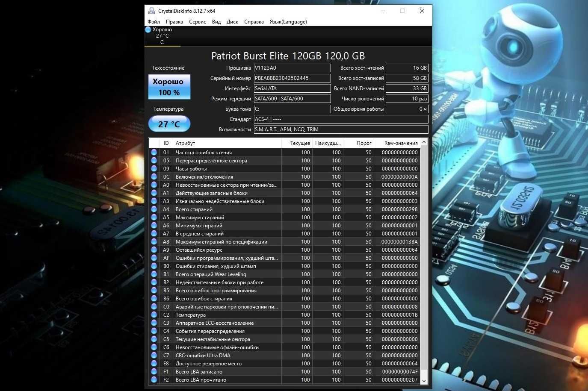Viewport: 588px width, 391px height.
Task: Click the Возможности field S.M.A.R.T., APM, NCQ, TRIM
Action: point(341,129)
